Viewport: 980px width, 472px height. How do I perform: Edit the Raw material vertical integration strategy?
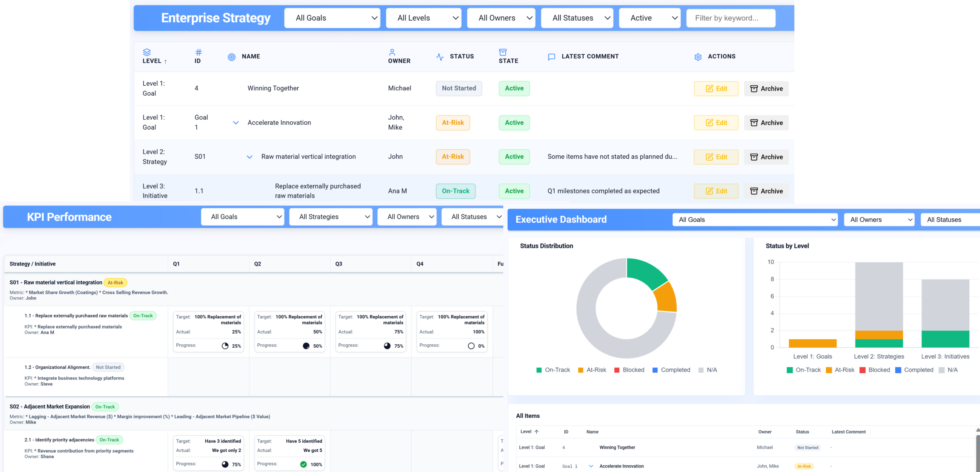716,157
